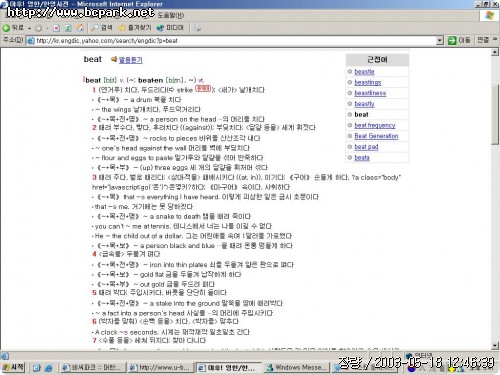
Task: Click the green 이동 (Go) button
Action: tap(459, 40)
